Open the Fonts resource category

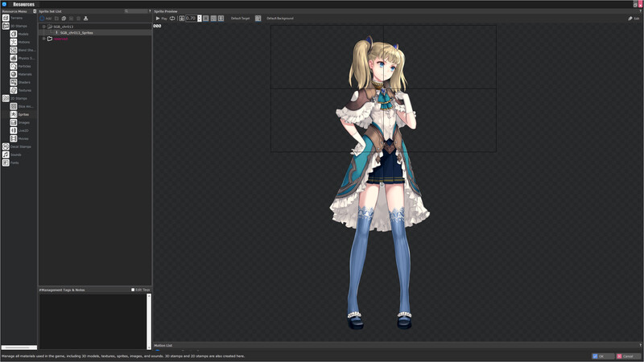coord(10,162)
